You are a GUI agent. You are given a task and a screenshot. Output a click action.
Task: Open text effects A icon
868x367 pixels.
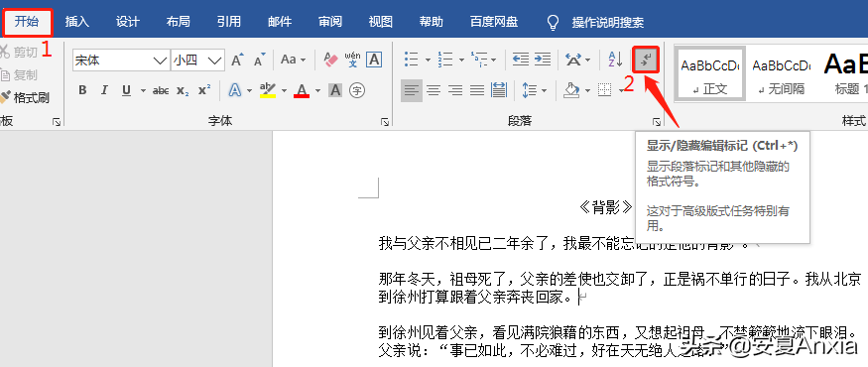tap(235, 90)
